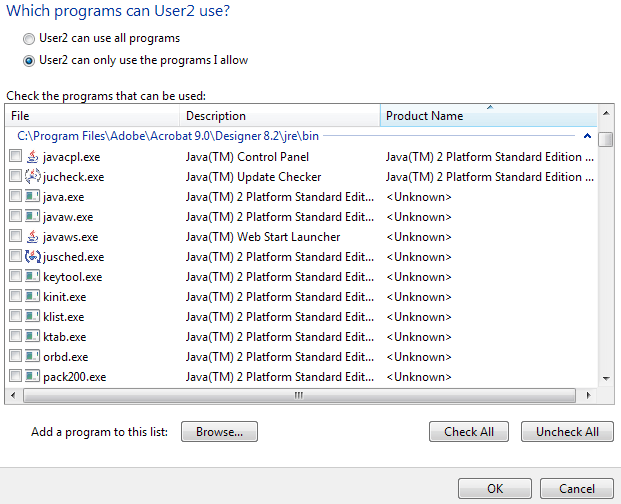621x504 pixels.
Task: Click the jusched.exe scheduler icon
Action: (32, 257)
